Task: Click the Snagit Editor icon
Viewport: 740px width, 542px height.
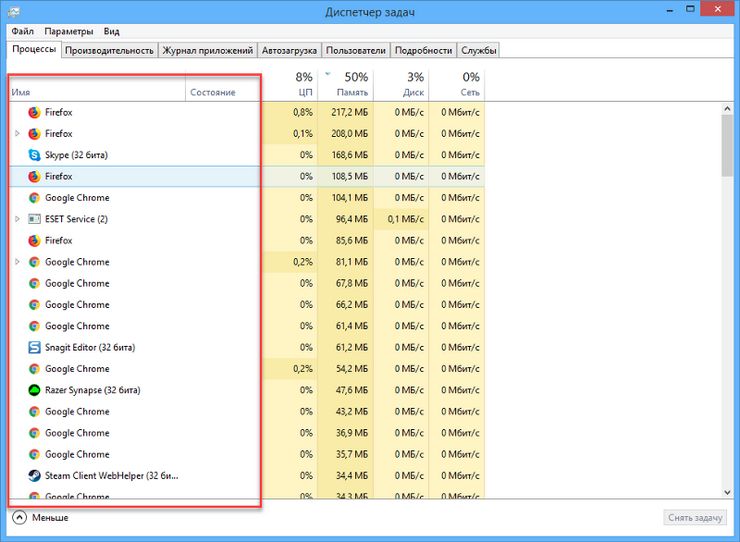Action: (x=34, y=347)
